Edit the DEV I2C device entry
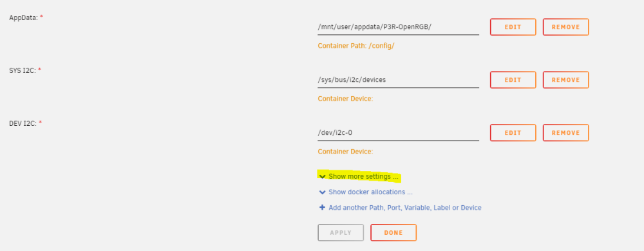Screen dimensions: 644x251 pyautogui.click(x=513, y=133)
